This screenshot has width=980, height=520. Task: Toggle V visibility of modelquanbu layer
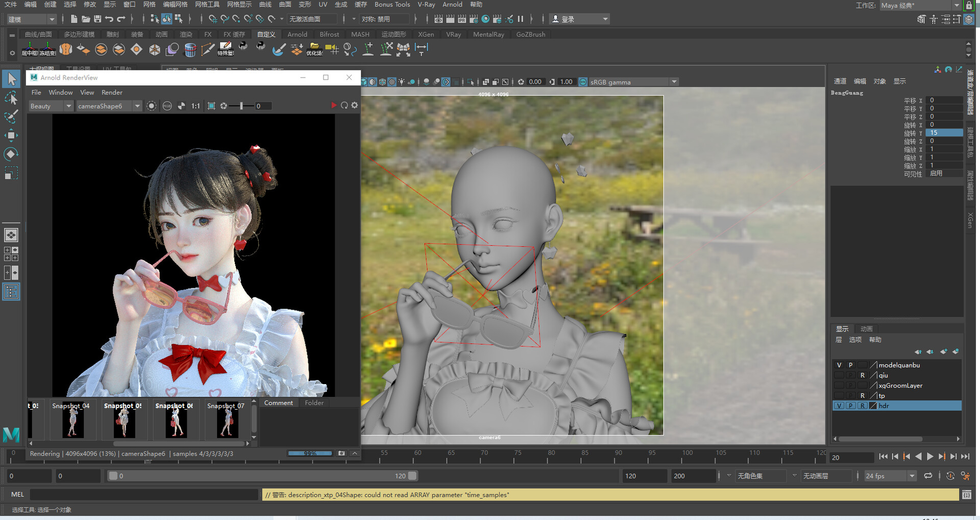(839, 365)
